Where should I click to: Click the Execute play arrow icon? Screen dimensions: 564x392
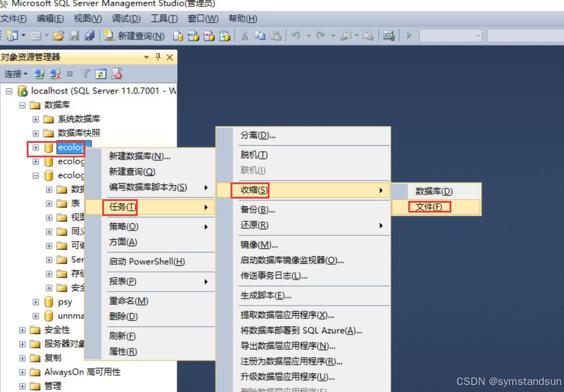(409, 35)
